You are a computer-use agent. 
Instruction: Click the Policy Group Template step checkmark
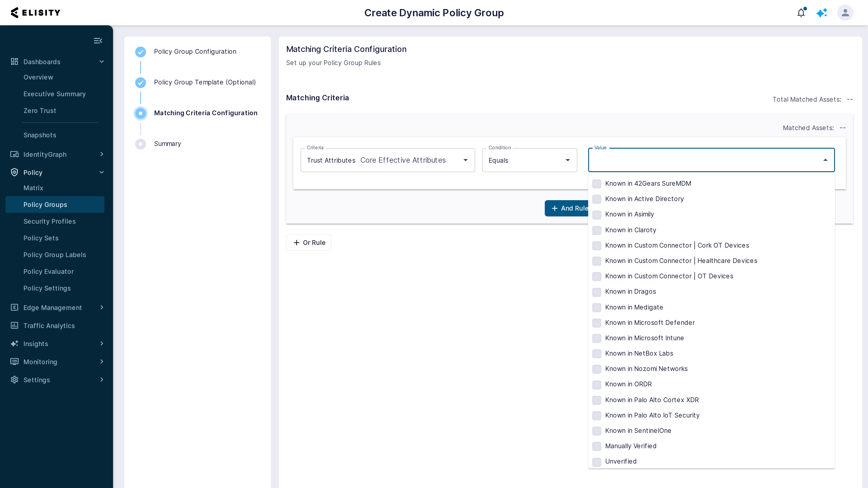pos(141,82)
